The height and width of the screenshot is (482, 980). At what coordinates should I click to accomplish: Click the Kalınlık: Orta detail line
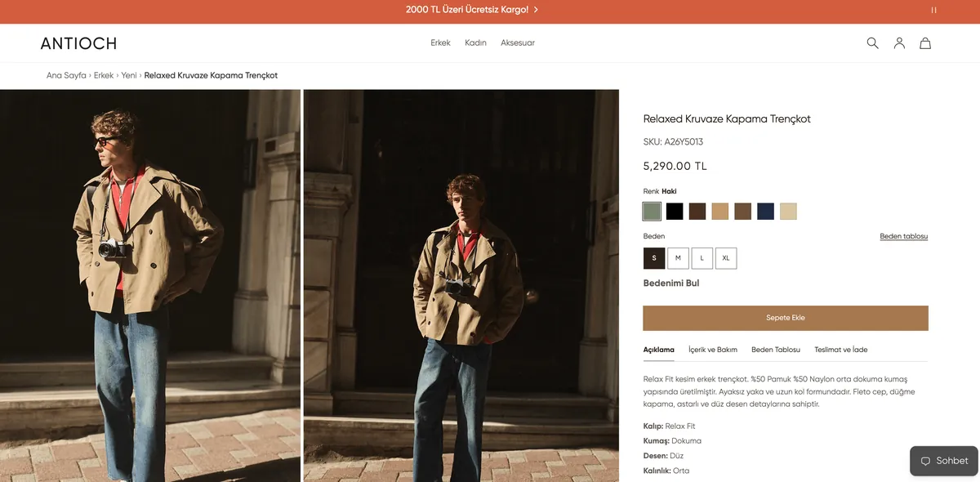[666, 471]
